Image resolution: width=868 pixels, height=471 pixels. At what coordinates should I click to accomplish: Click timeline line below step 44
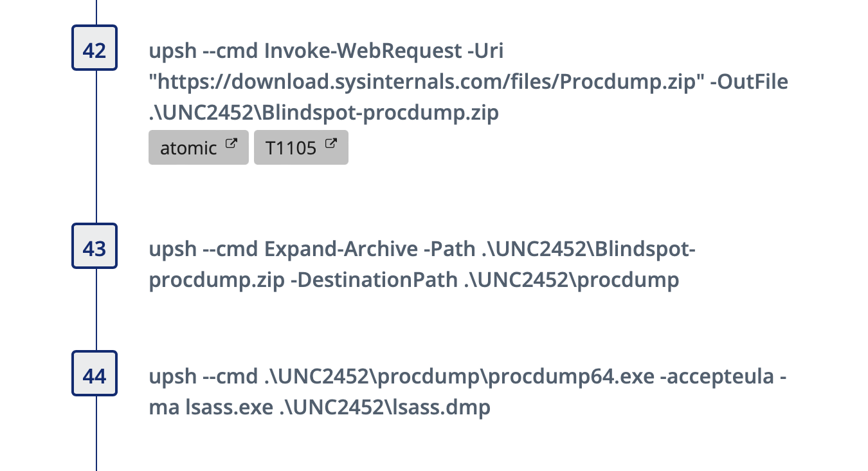[96, 434]
